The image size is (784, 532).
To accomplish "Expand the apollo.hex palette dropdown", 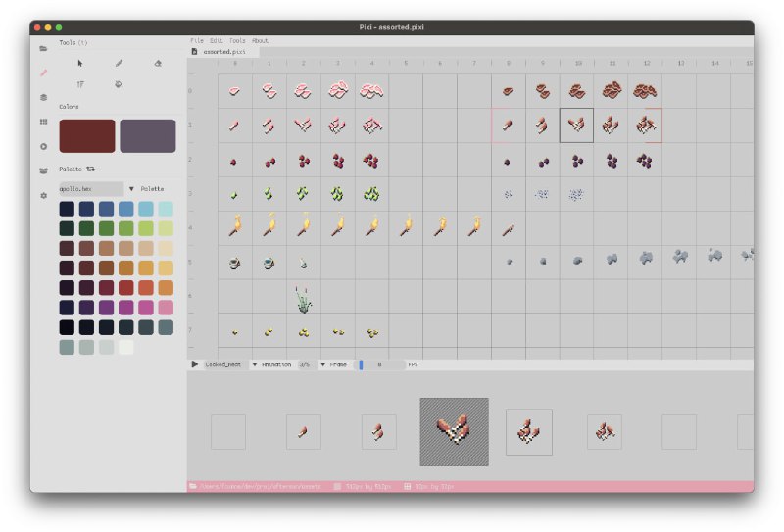I will [x=131, y=188].
